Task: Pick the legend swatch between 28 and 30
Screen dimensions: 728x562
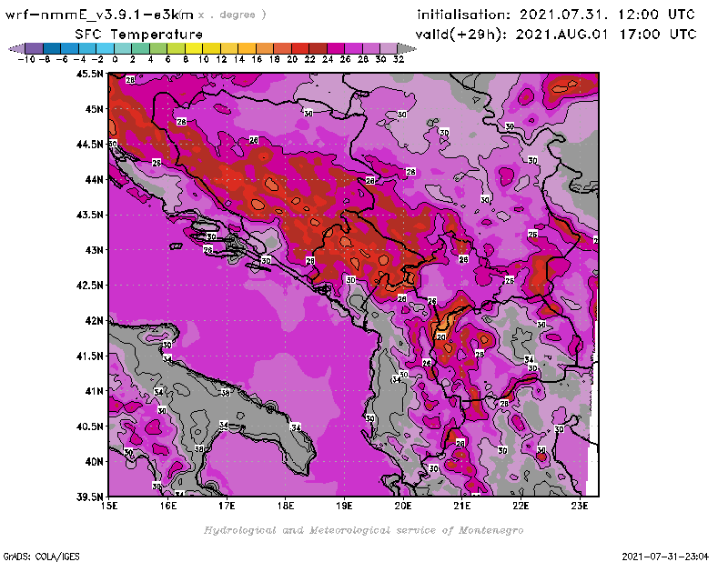Action: (x=371, y=48)
